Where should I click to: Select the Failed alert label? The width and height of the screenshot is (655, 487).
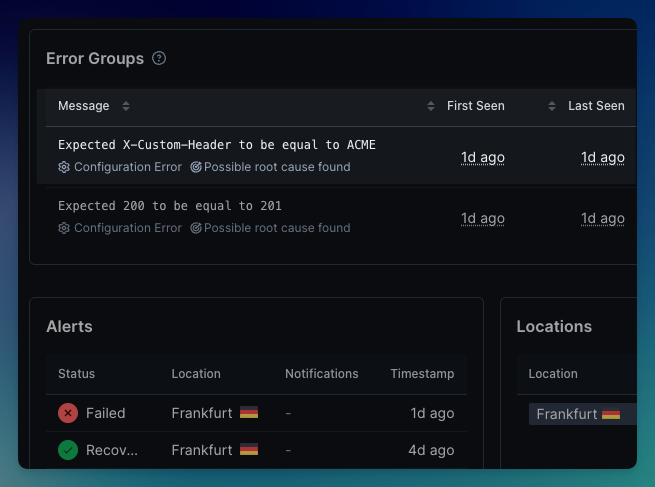106,413
